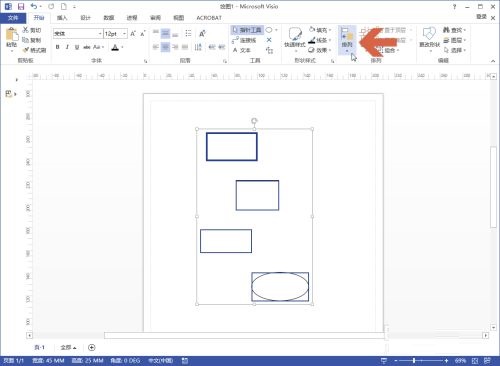500x366 pixels.
Task: Click the Paste (粘贴) clipboard icon
Action: coord(12,34)
